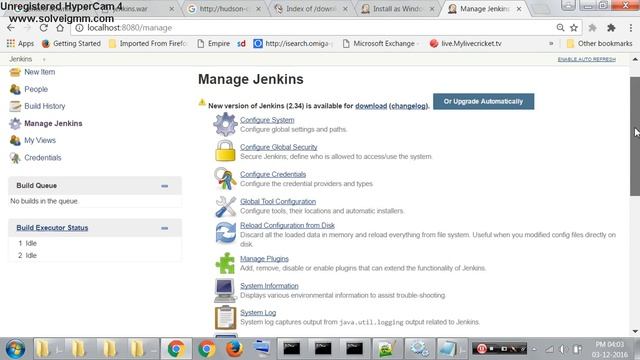Image resolution: width=640 pixels, height=360 pixels.
Task: Open the Configure Global Security link
Action: 278,147
